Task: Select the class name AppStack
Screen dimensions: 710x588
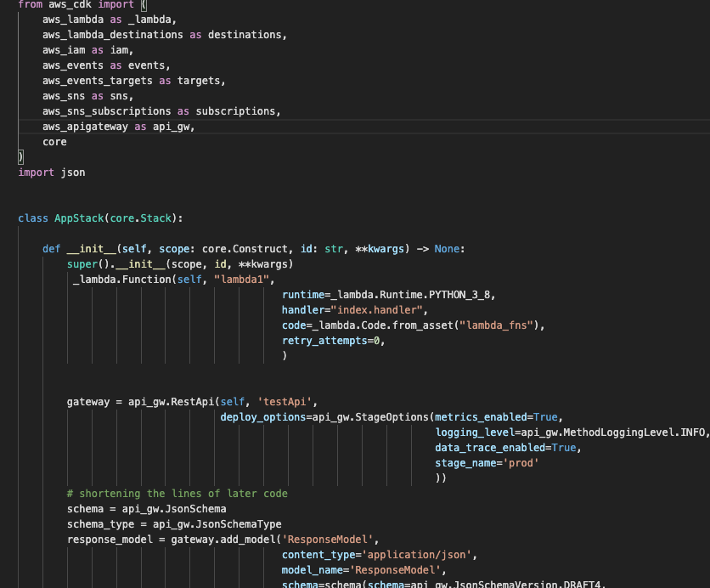Action: pos(78,218)
